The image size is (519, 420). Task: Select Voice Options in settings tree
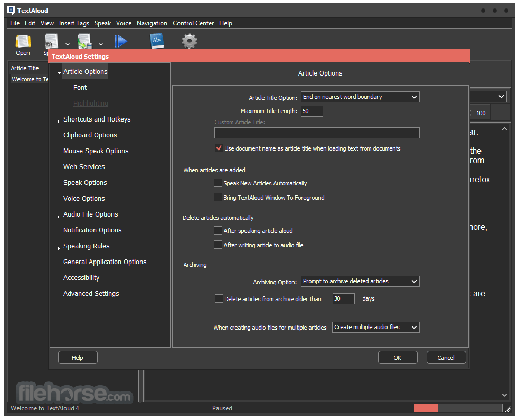coord(84,199)
